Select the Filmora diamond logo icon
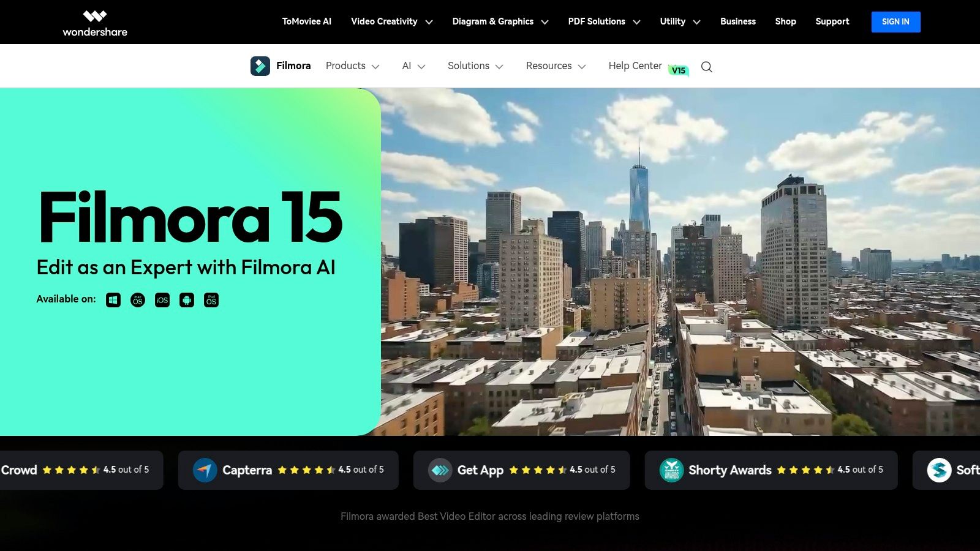The image size is (980, 551). [261, 66]
